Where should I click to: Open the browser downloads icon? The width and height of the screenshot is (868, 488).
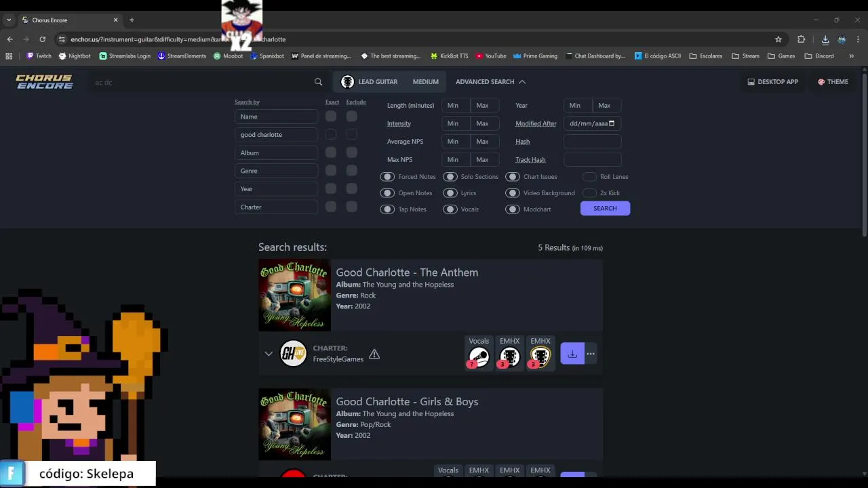coord(825,39)
